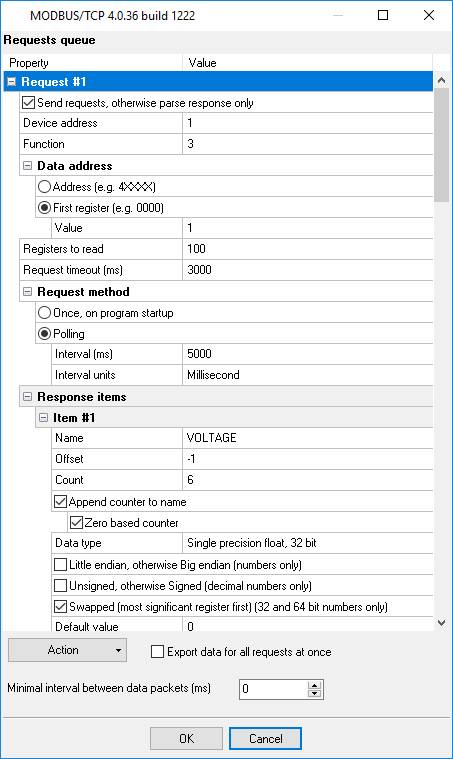Collapse the Request method group

click(x=28, y=292)
